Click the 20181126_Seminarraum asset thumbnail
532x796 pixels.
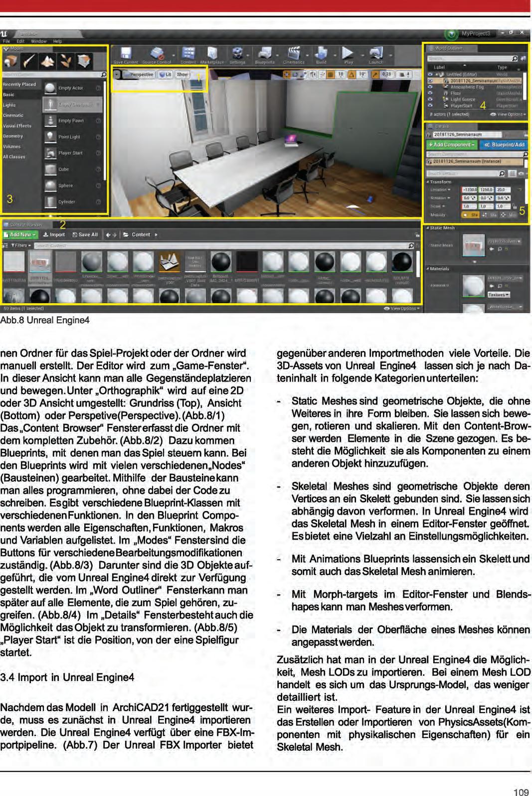pyautogui.click(x=40, y=262)
